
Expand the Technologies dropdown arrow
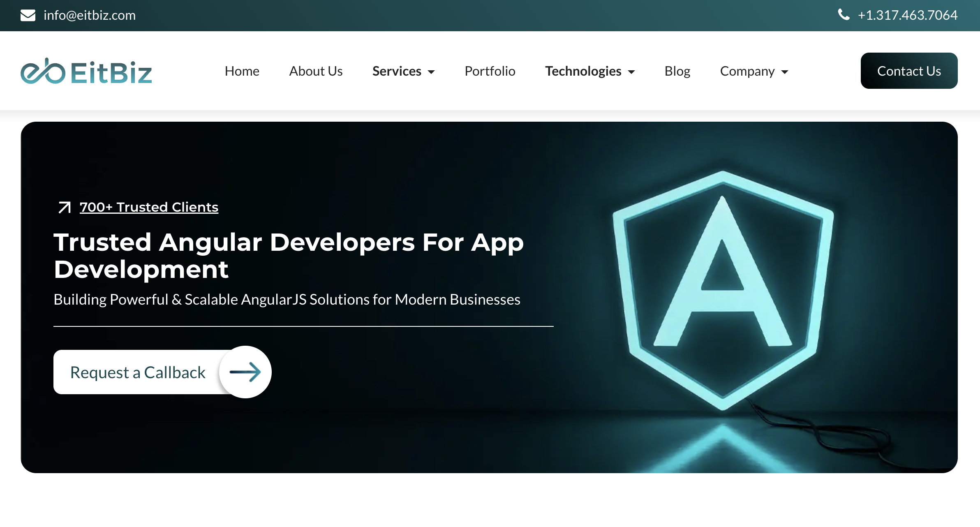tap(631, 72)
